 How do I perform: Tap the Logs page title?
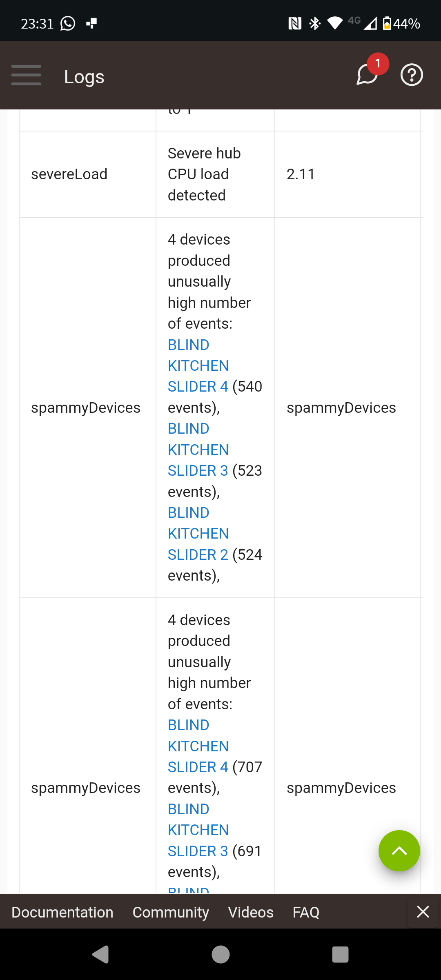pos(84,77)
